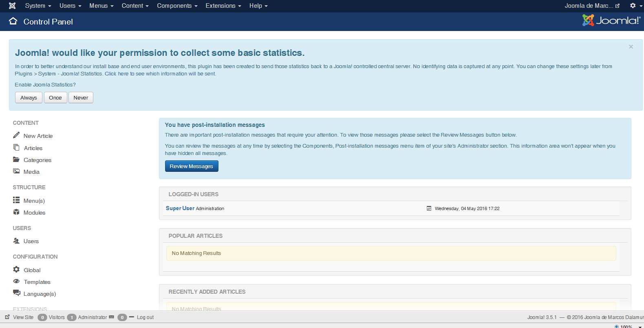
Task: Click the Global configuration gear icon
Action: [16, 269]
